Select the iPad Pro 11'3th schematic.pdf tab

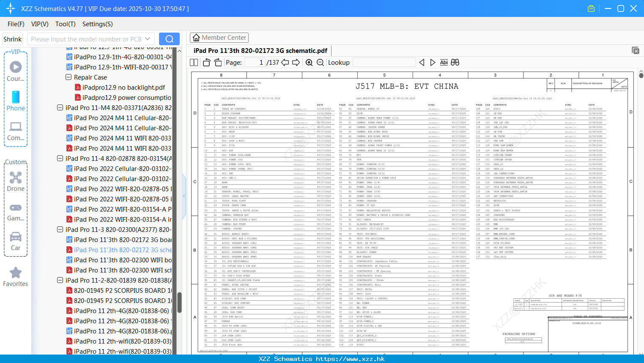click(260, 50)
